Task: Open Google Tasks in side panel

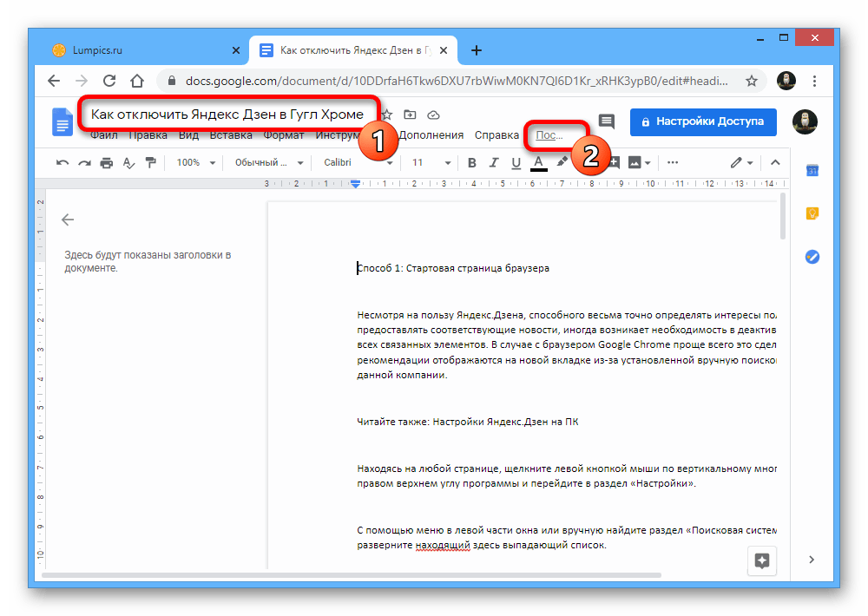Action: tap(812, 257)
